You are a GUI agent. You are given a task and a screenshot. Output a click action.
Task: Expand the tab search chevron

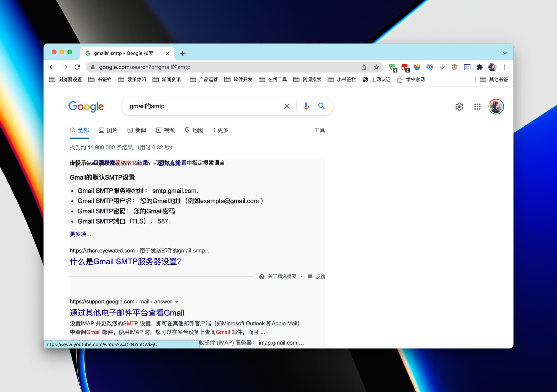point(505,53)
